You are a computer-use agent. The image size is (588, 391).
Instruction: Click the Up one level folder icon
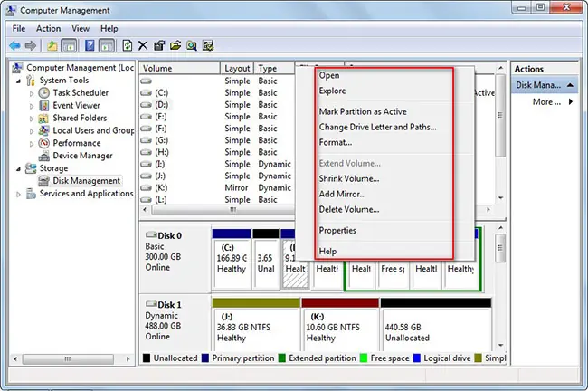[52, 46]
